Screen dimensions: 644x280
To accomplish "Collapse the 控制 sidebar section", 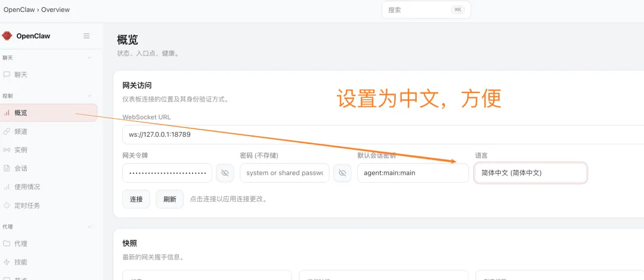I will pos(89,96).
